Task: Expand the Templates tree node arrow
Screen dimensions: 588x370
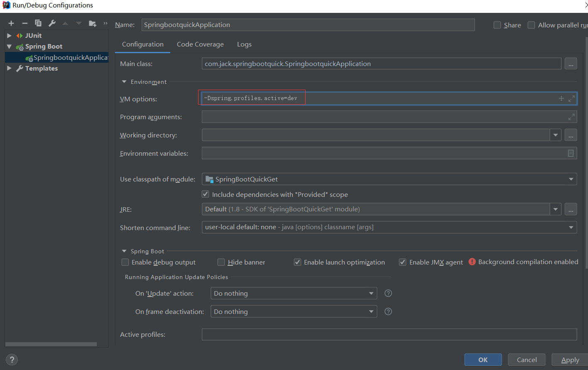Action: coord(9,68)
